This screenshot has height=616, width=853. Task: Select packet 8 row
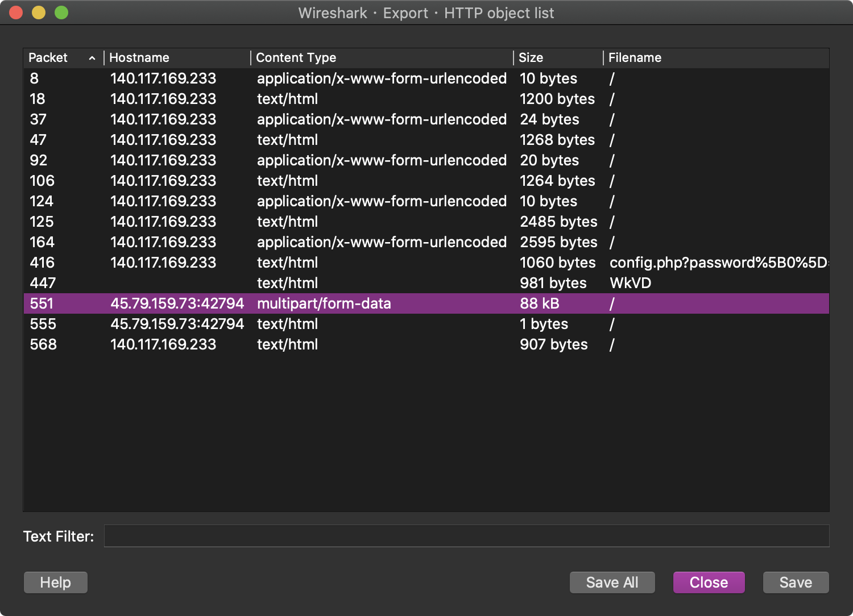426,78
